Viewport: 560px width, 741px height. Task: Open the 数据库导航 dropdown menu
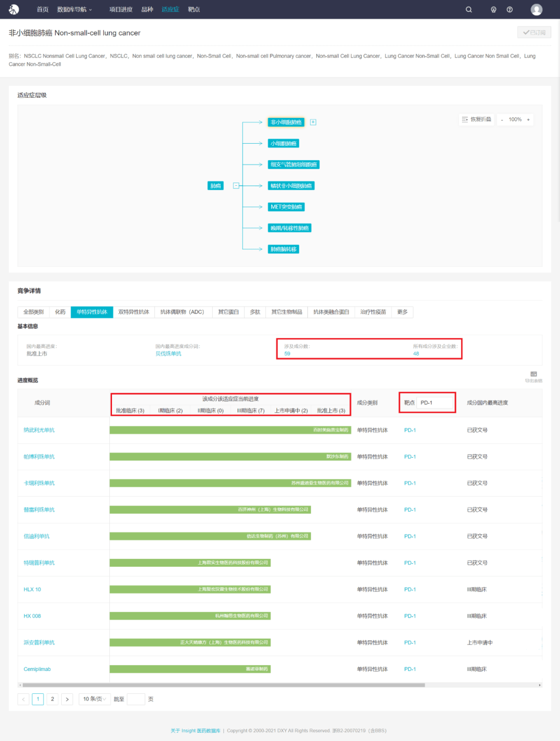(x=74, y=9)
